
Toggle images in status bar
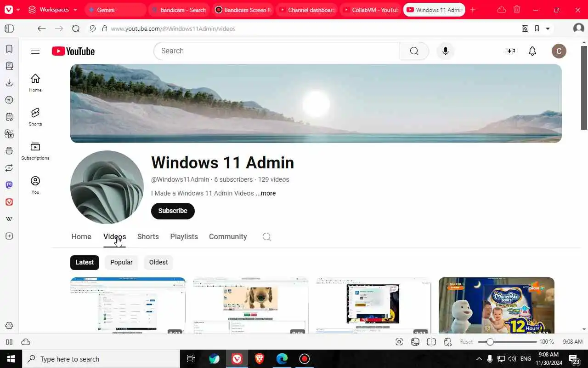coord(415,342)
